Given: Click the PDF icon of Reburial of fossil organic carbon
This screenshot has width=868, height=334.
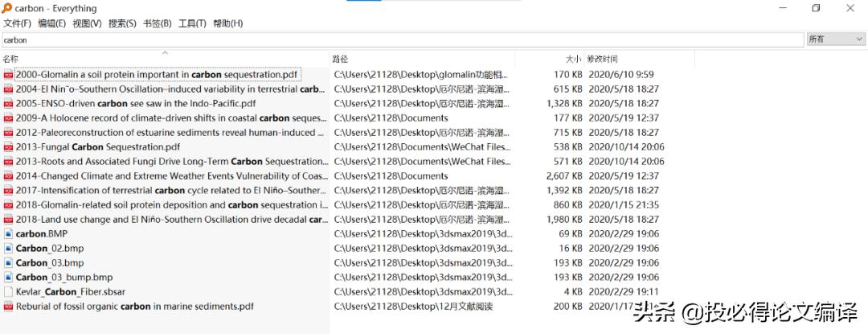Looking at the screenshot, I should 8,307.
